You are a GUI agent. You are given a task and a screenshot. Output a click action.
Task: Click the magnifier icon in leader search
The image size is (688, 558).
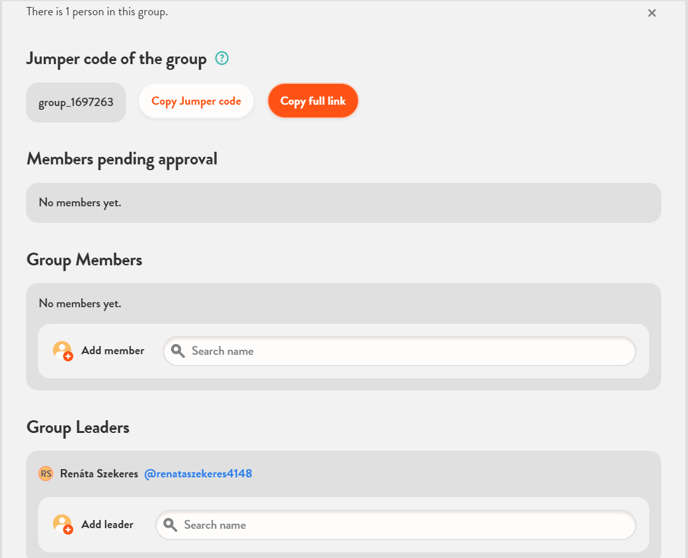[x=170, y=525]
